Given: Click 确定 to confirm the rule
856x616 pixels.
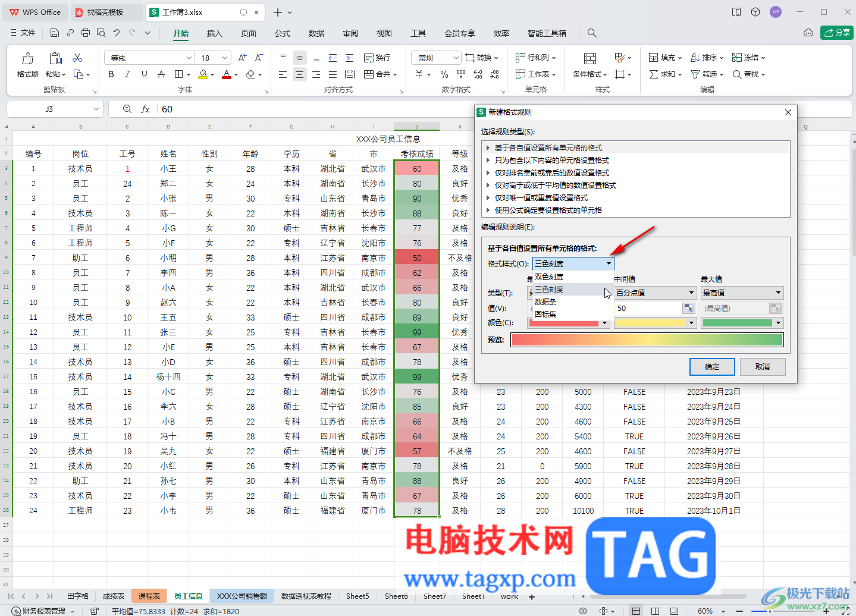Looking at the screenshot, I should tap(712, 367).
